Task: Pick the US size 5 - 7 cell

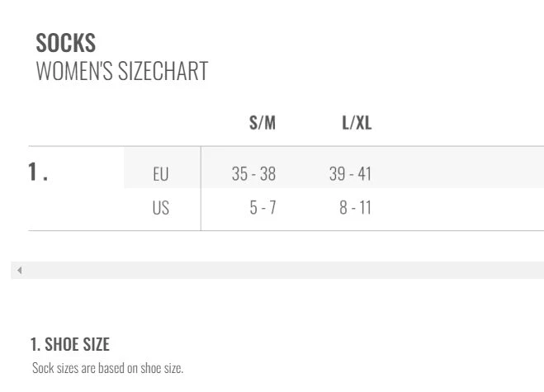Action: (x=263, y=208)
